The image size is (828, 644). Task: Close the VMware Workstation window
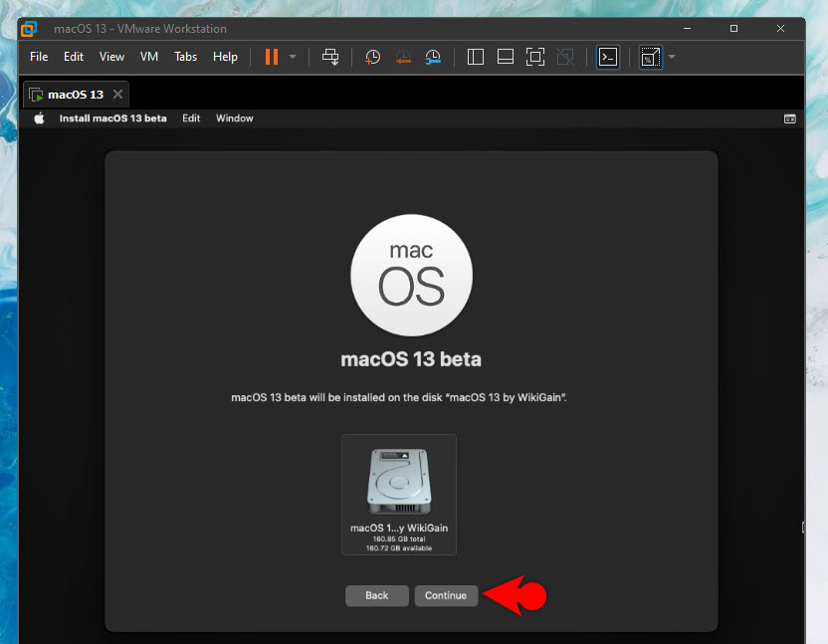(x=780, y=29)
